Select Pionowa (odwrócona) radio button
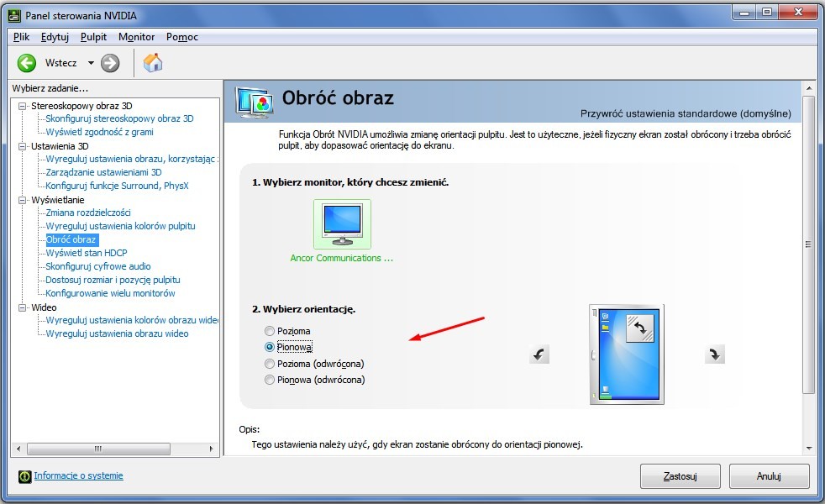Image resolution: width=825 pixels, height=504 pixels. click(270, 380)
